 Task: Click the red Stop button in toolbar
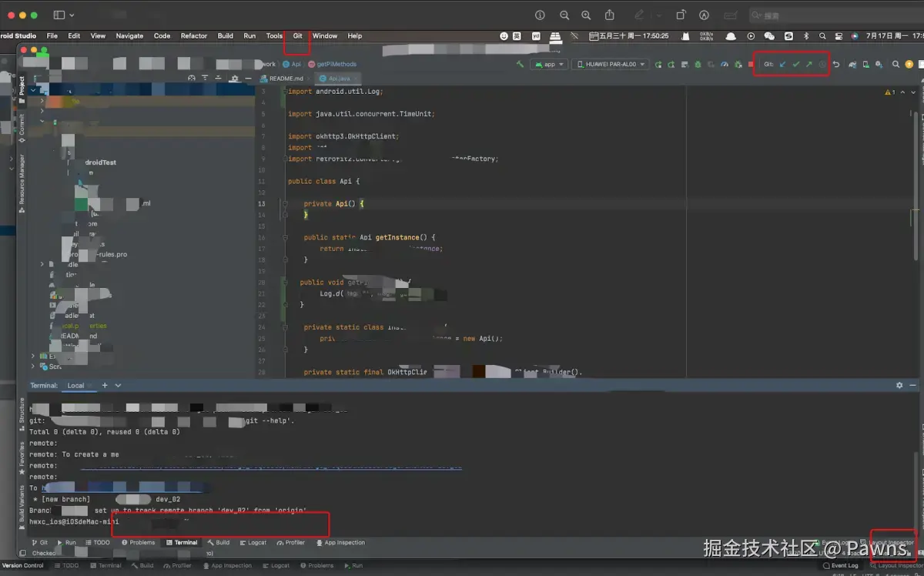[x=751, y=65]
